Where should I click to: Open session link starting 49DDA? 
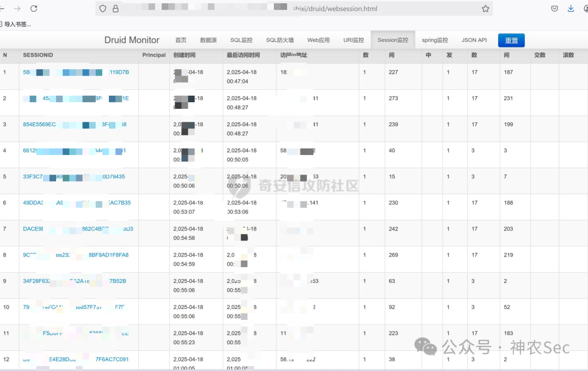click(x=77, y=203)
